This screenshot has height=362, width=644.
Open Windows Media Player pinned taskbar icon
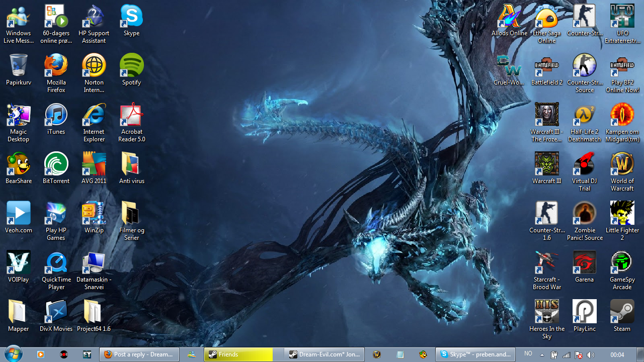40,354
